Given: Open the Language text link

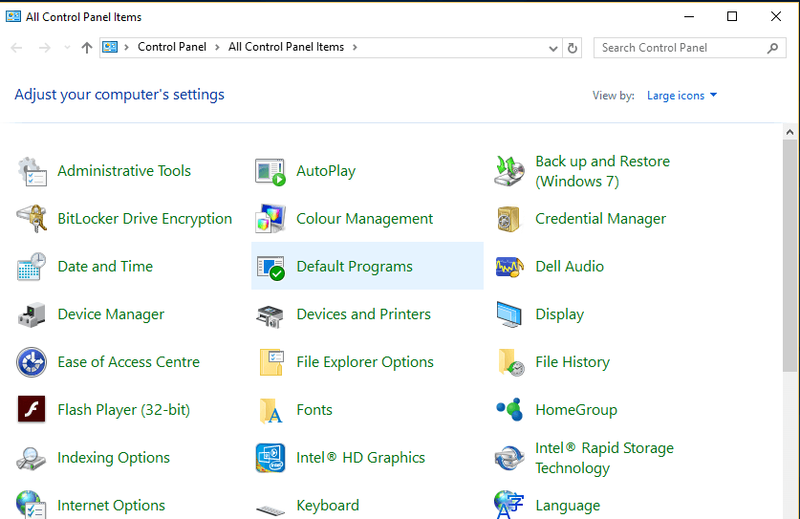Looking at the screenshot, I should (x=567, y=506).
